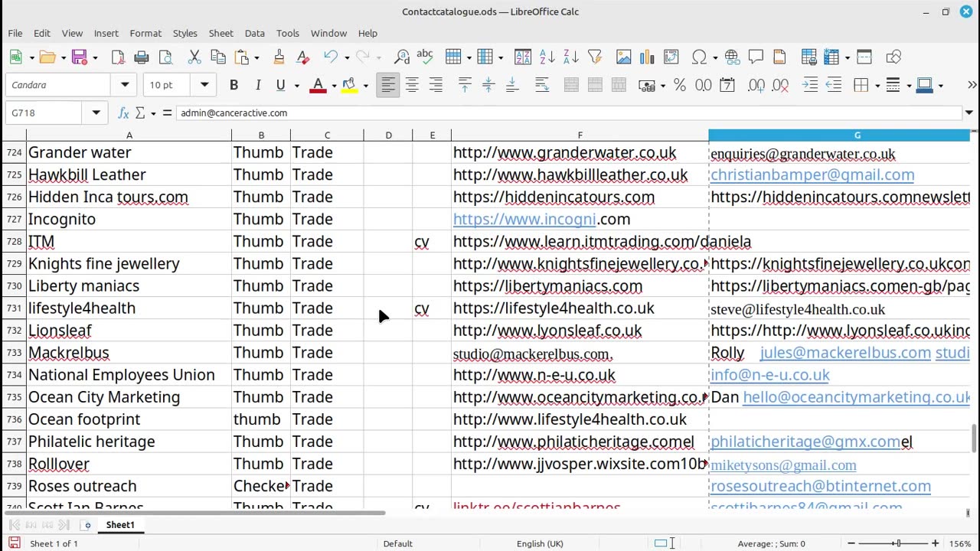Toggle Split Window
This screenshot has height=551, width=980.
(864, 57)
